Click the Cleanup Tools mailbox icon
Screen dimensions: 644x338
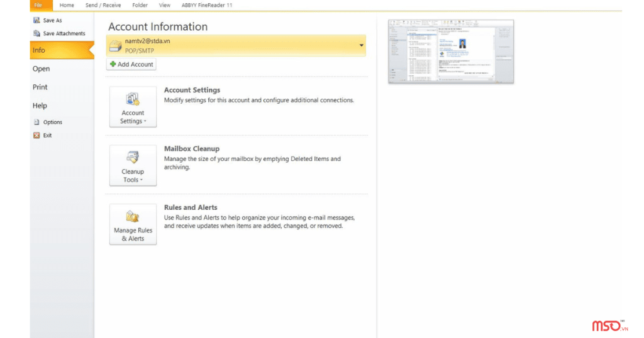click(x=133, y=158)
